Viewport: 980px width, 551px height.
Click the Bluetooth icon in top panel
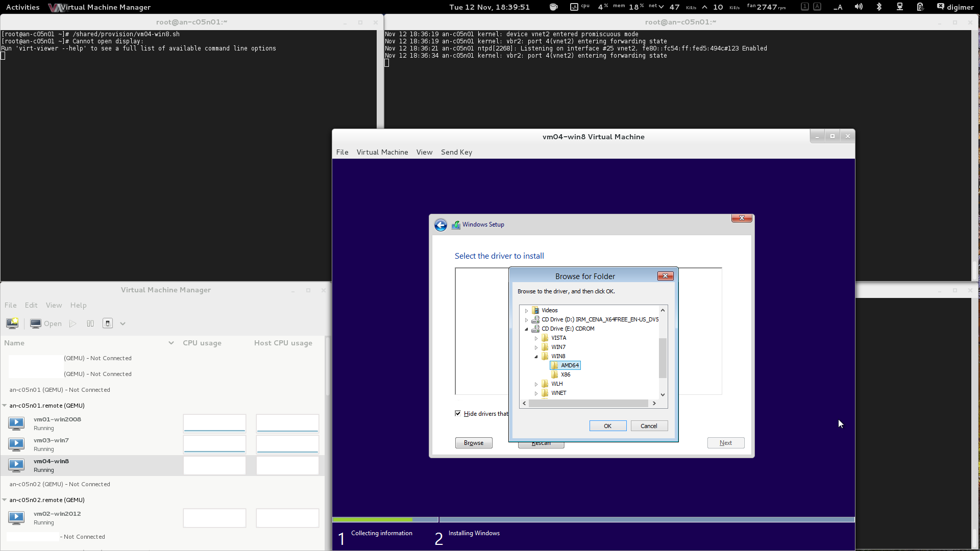pyautogui.click(x=879, y=7)
